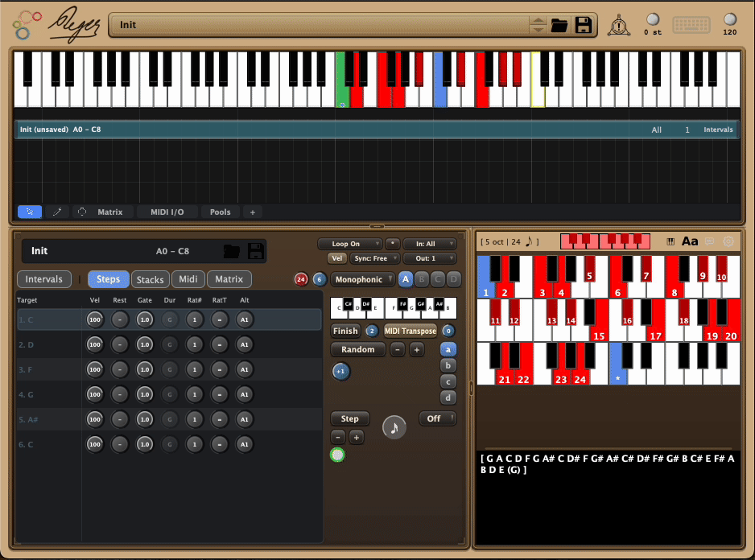The height and width of the screenshot is (560, 755).
Task: Click the pink mini keyboard thumbnail
Action: coord(605,241)
